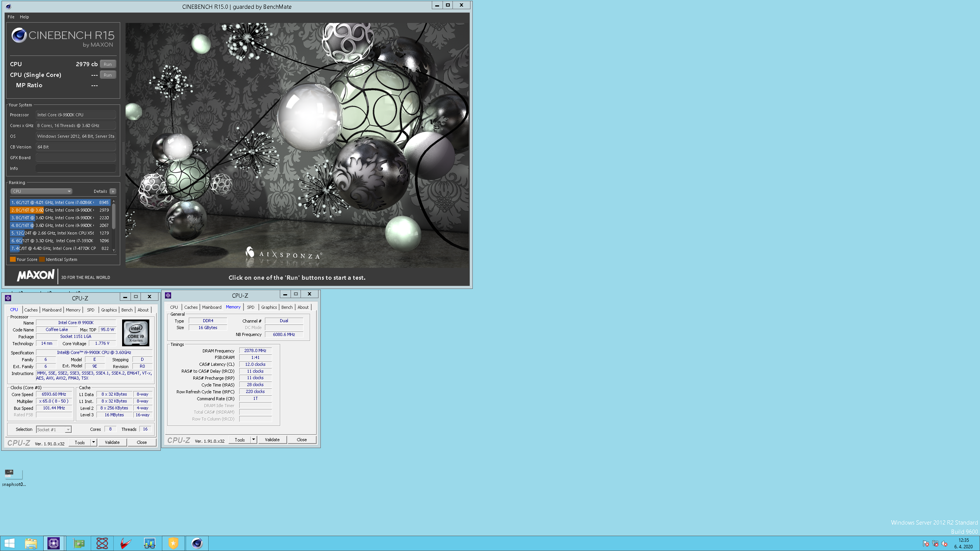Run the CPU multi-core benchmark

(x=108, y=64)
